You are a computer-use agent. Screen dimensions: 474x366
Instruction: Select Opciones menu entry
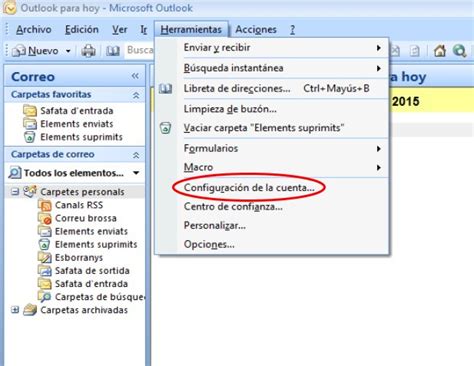point(273,245)
